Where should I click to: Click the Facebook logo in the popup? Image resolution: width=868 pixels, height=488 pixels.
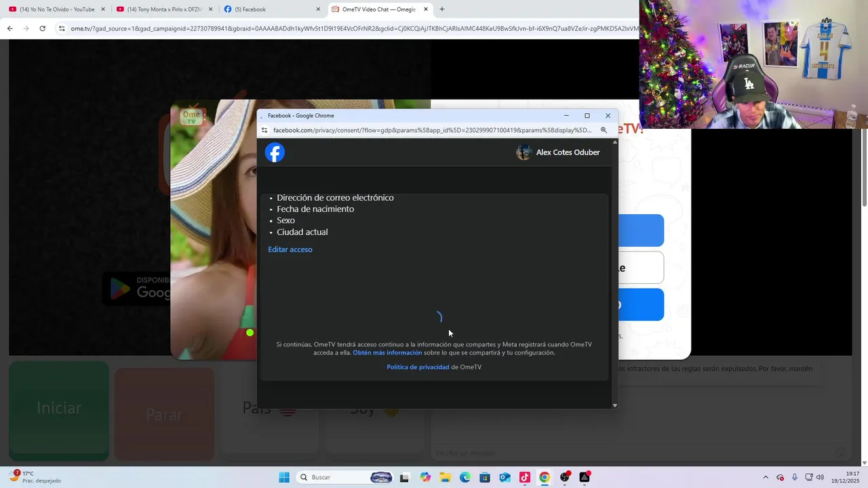click(x=275, y=152)
